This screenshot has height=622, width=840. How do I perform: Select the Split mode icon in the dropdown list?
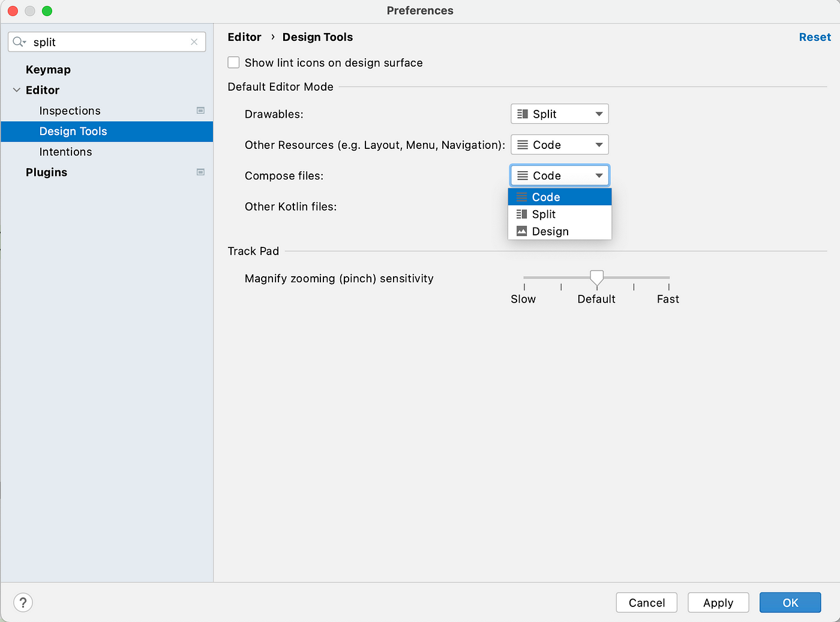(x=521, y=214)
